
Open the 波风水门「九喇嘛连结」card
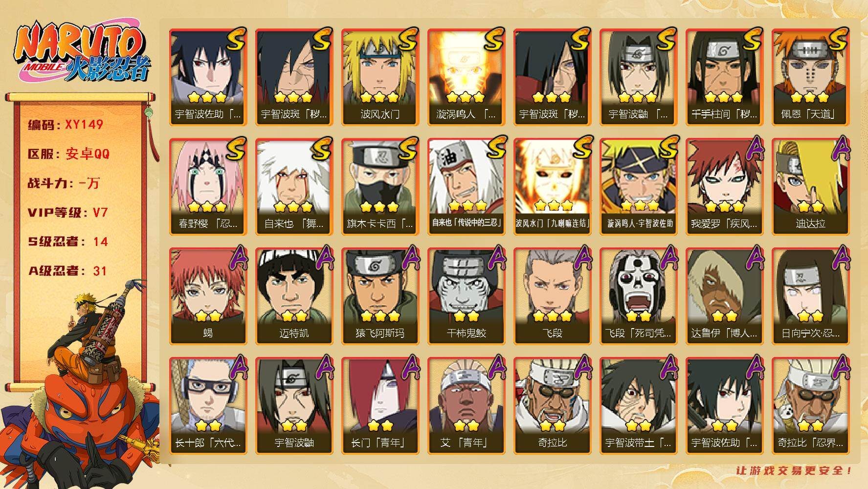point(552,186)
